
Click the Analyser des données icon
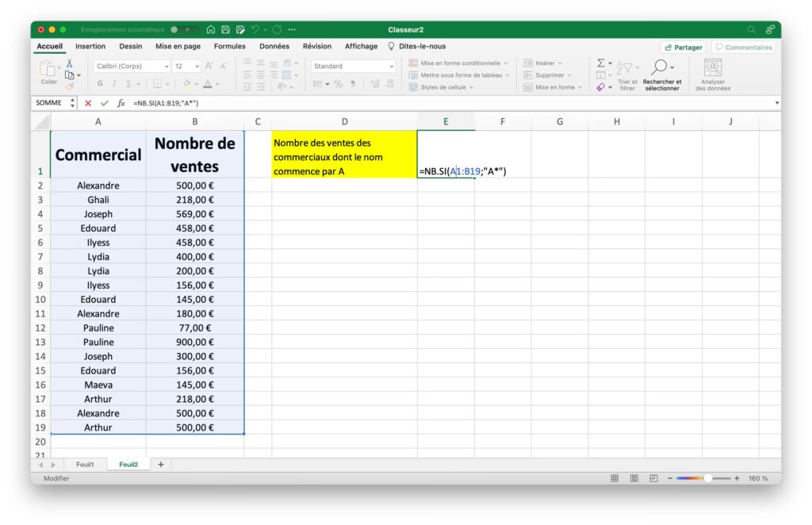click(713, 67)
